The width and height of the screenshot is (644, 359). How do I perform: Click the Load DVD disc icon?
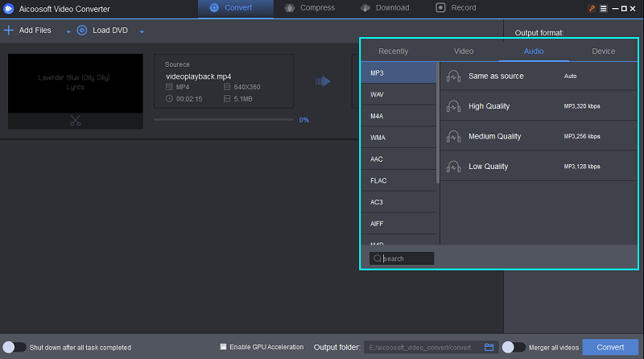pyautogui.click(x=81, y=31)
